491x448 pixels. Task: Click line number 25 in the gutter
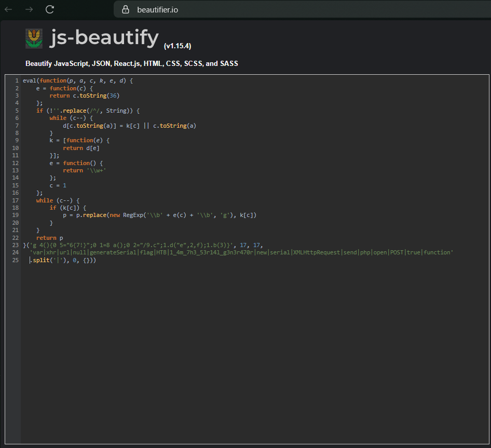pyautogui.click(x=15, y=260)
